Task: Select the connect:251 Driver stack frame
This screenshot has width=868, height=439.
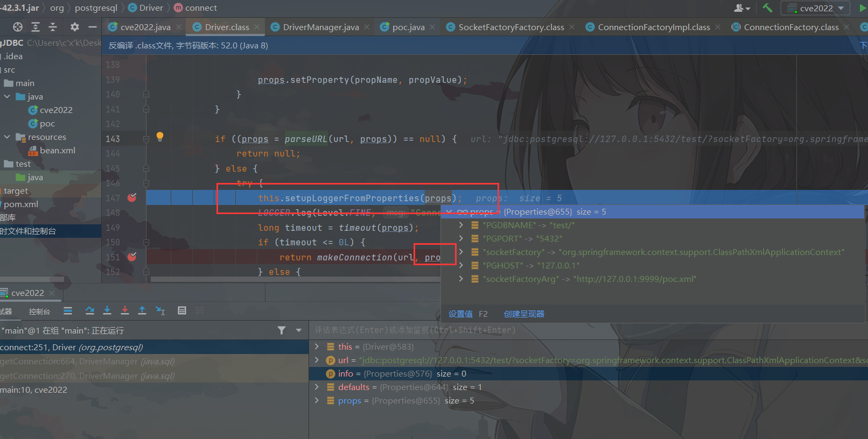Action: click(x=154, y=347)
